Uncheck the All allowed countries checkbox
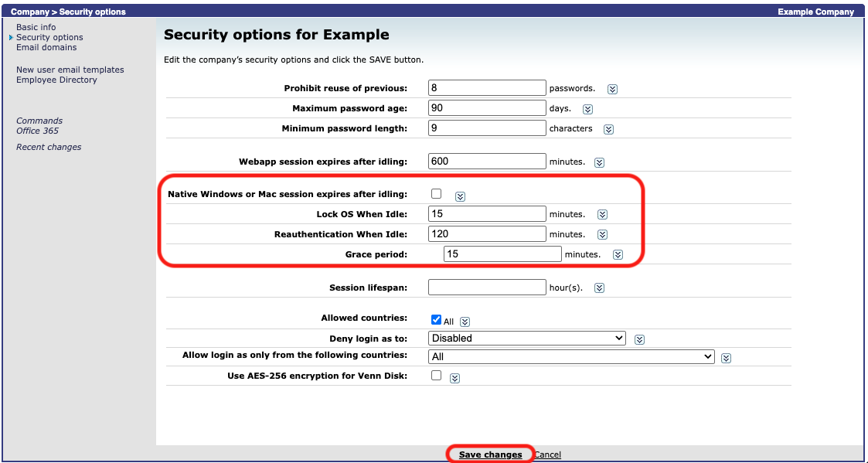Viewport: 868px width, 463px height. pyautogui.click(x=436, y=318)
